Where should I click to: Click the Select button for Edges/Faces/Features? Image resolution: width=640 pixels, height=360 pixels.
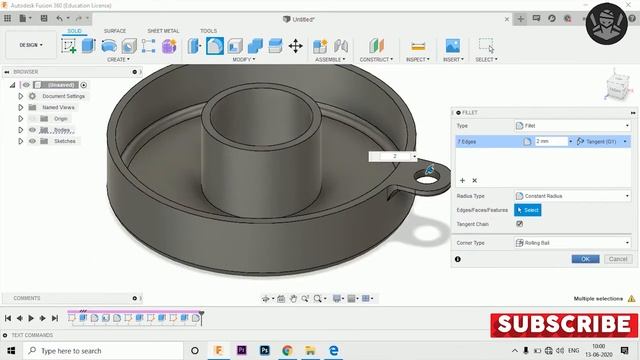click(x=528, y=210)
